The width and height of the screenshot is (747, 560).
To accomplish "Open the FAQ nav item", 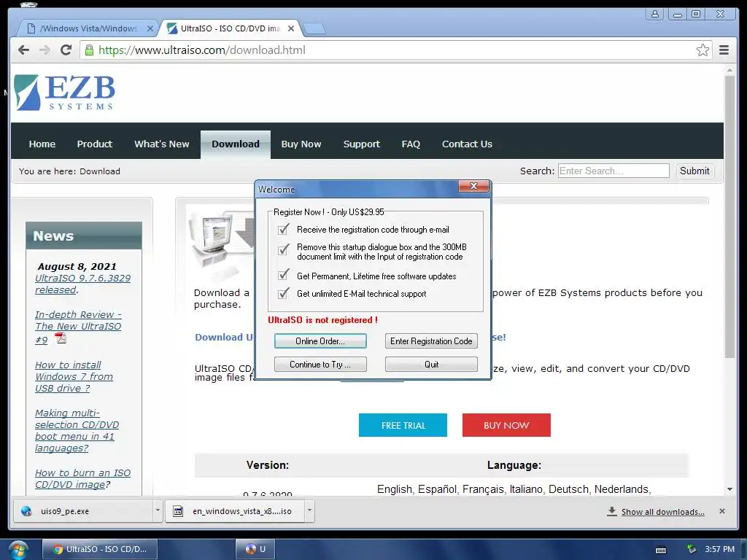I will [411, 144].
